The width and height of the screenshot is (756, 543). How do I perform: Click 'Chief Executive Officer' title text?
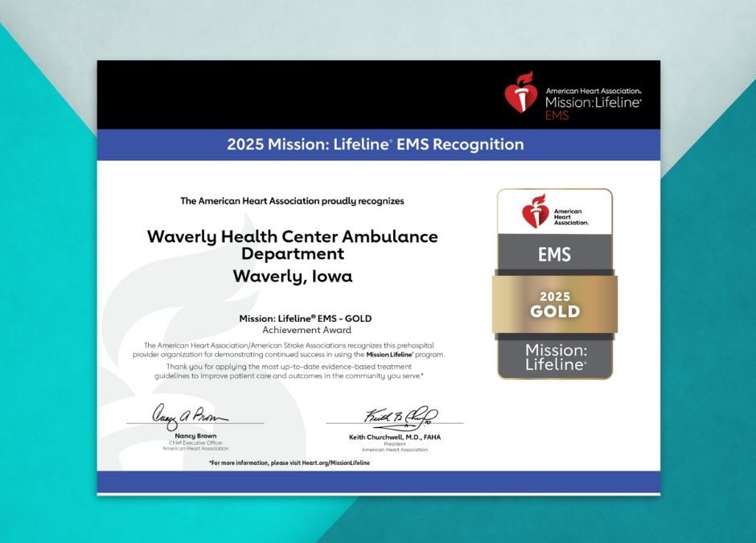195,442
